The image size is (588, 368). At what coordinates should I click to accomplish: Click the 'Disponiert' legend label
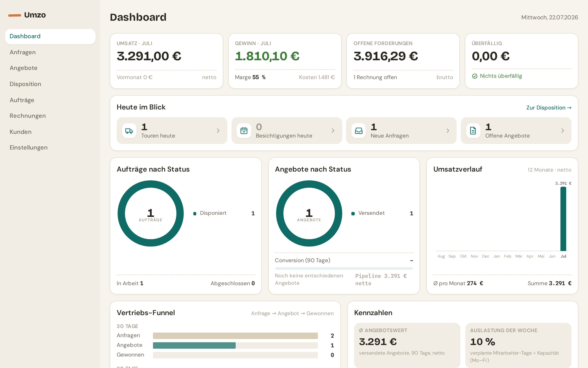pyautogui.click(x=213, y=213)
